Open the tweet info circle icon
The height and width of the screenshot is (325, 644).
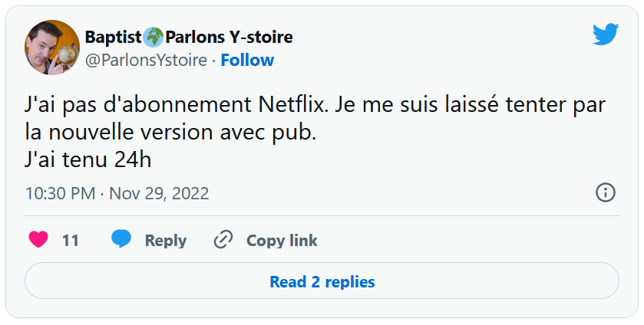click(606, 192)
